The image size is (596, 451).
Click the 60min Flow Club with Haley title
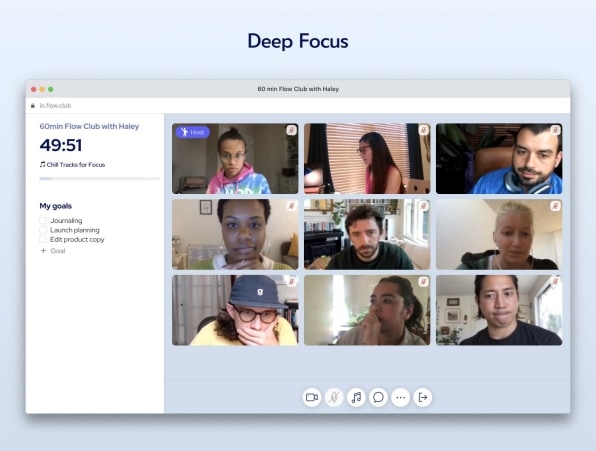[89, 126]
